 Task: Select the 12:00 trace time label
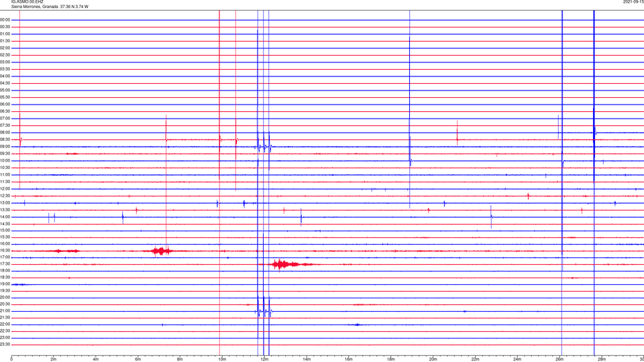[x=5, y=188]
